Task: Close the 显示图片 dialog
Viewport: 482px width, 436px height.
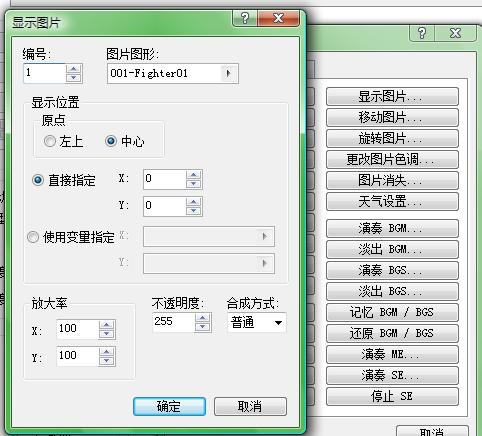Action: (278, 18)
